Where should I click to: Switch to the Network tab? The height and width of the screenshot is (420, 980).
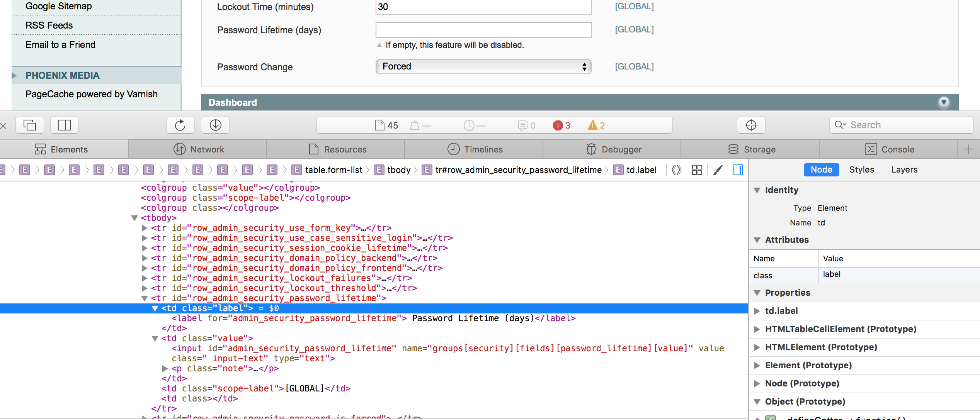(199, 149)
